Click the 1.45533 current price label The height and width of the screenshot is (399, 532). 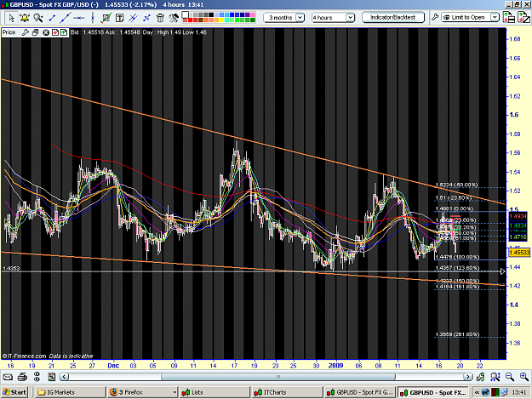[x=519, y=253]
